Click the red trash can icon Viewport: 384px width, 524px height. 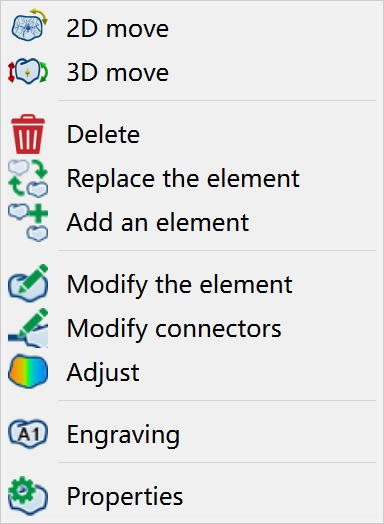28,134
